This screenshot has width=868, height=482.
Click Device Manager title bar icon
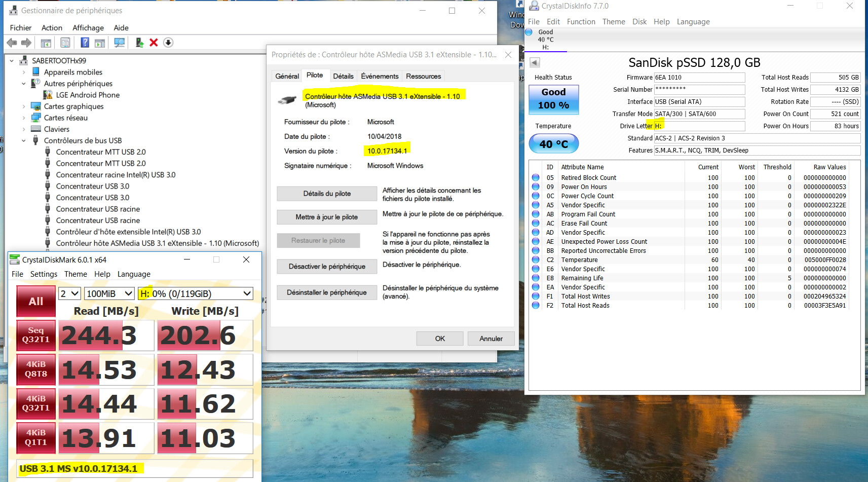point(13,11)
